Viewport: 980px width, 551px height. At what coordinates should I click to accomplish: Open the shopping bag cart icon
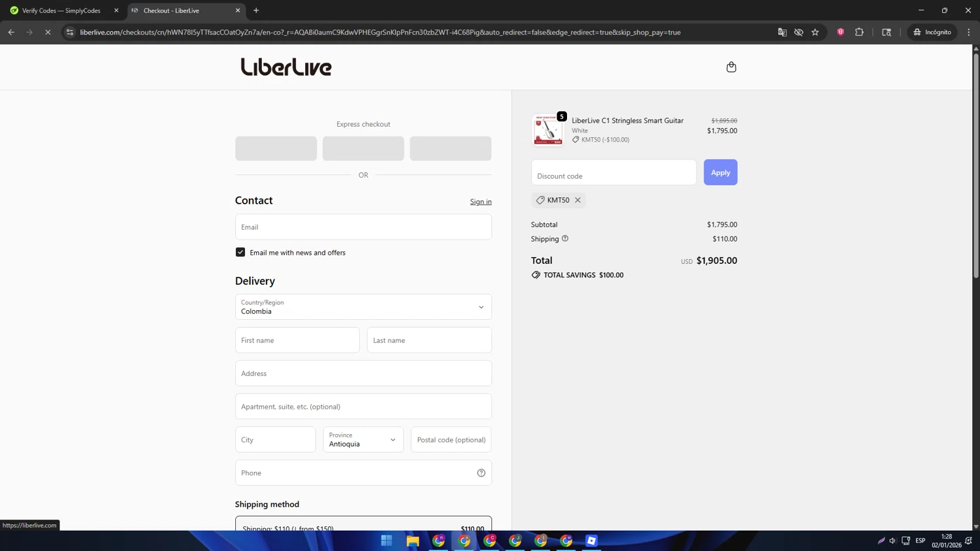[731, 67]
